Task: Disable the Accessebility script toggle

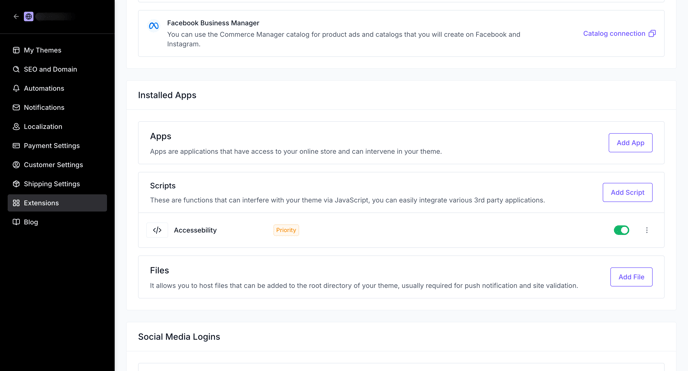Action: [621, 230]
